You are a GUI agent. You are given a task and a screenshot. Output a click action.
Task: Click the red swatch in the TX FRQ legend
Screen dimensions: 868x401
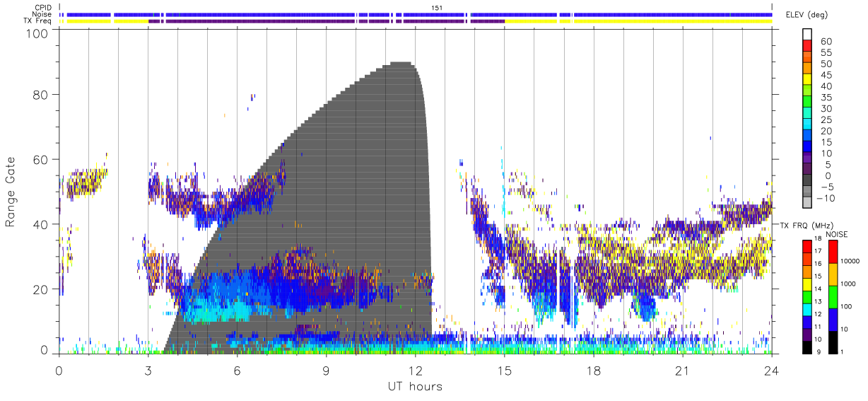(x=807, y=247)
